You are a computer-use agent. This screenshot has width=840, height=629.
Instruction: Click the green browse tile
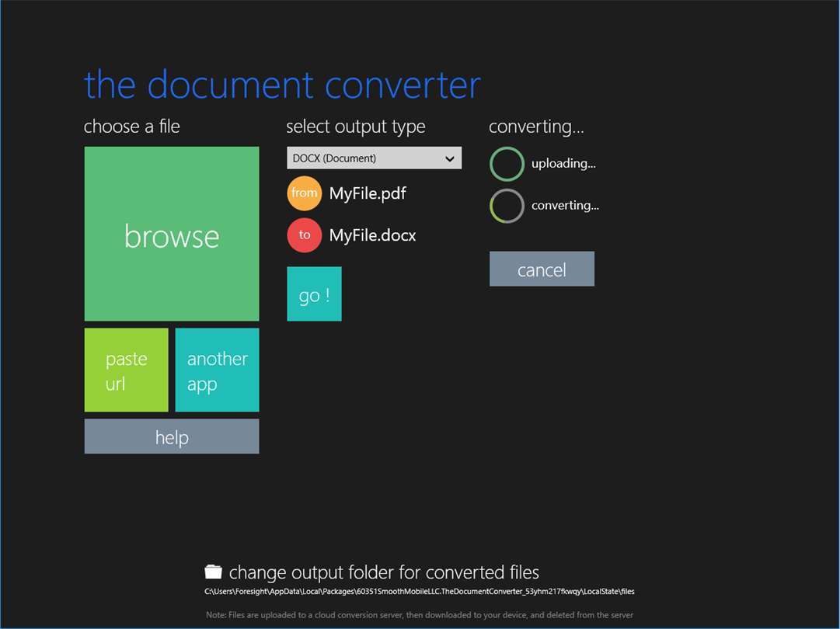pos(172,234)
